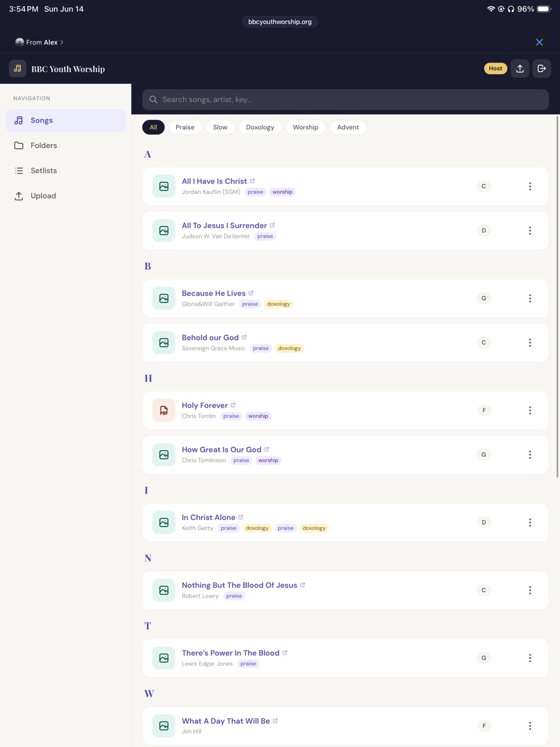Screen dimensions: 560x747
Task: Click external link icon beside Because He Lives
Action: pyautogui.click(x=251, y=292)
